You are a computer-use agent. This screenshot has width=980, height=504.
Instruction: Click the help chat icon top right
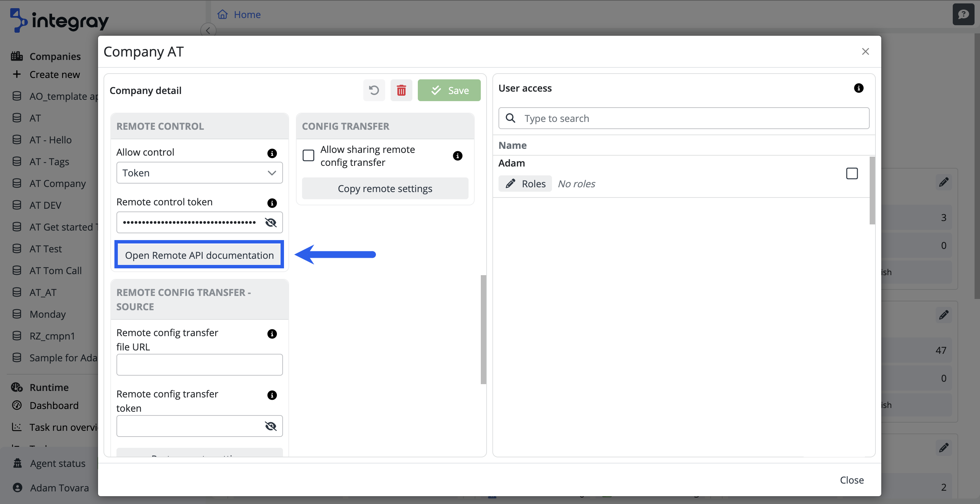click(x=963, y=14)
